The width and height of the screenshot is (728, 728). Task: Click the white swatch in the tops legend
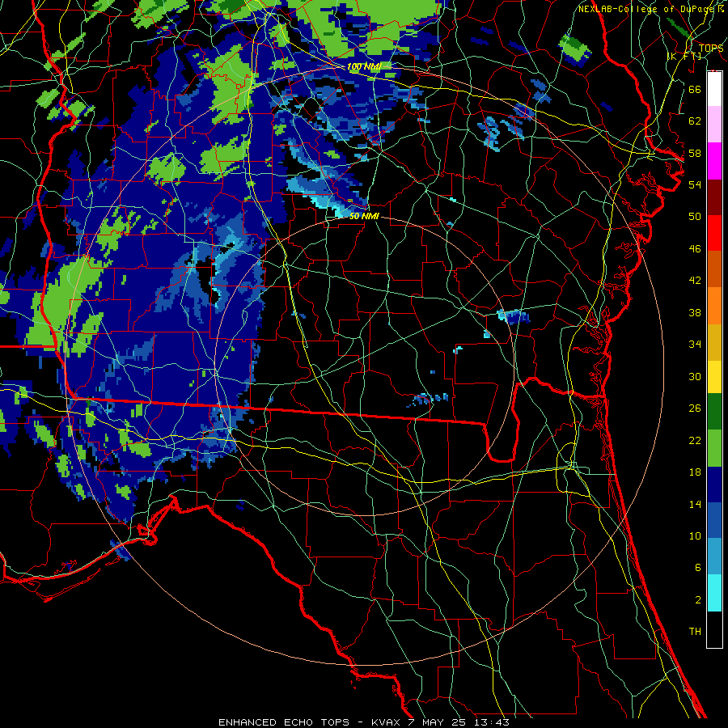coord(714,89)
